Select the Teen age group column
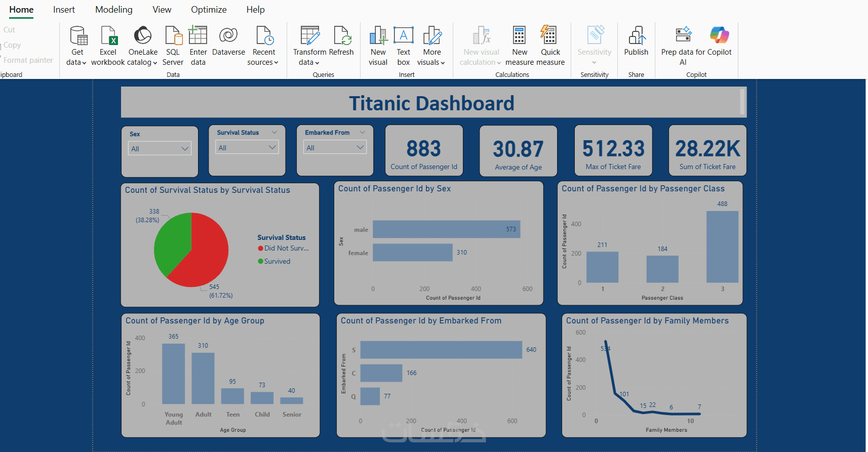 click(232, 396)
